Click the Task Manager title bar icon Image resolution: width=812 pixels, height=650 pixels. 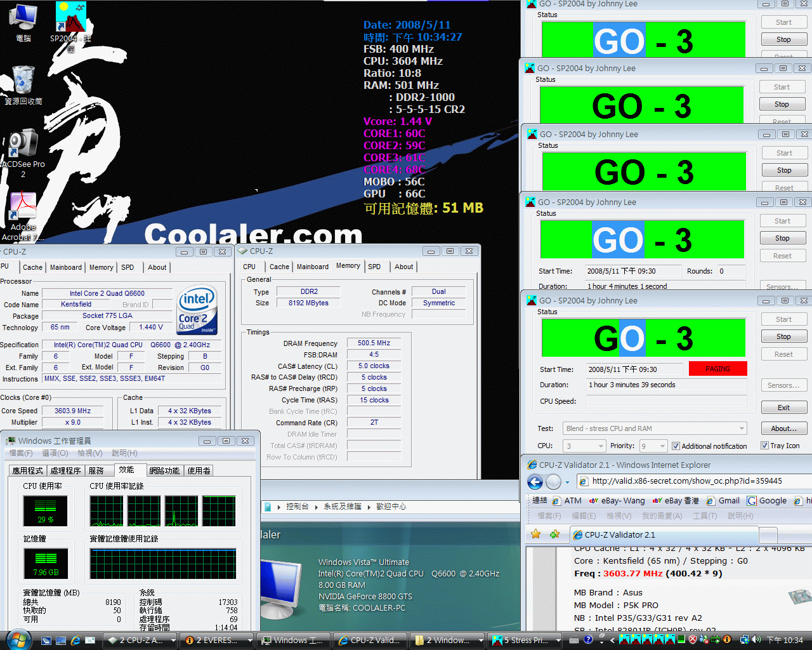coord(11,441)
